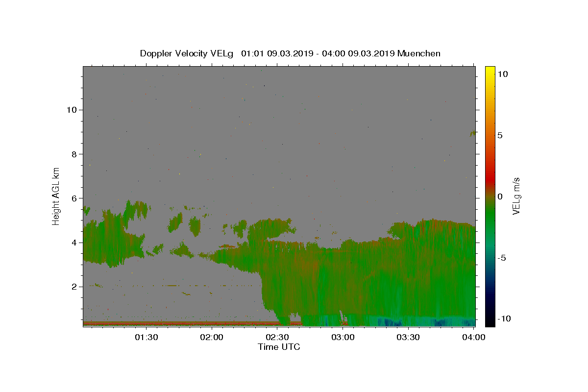588x392 pixels.
Task: Click the colorbar tick label -5
Action: [x=502, y=258]
